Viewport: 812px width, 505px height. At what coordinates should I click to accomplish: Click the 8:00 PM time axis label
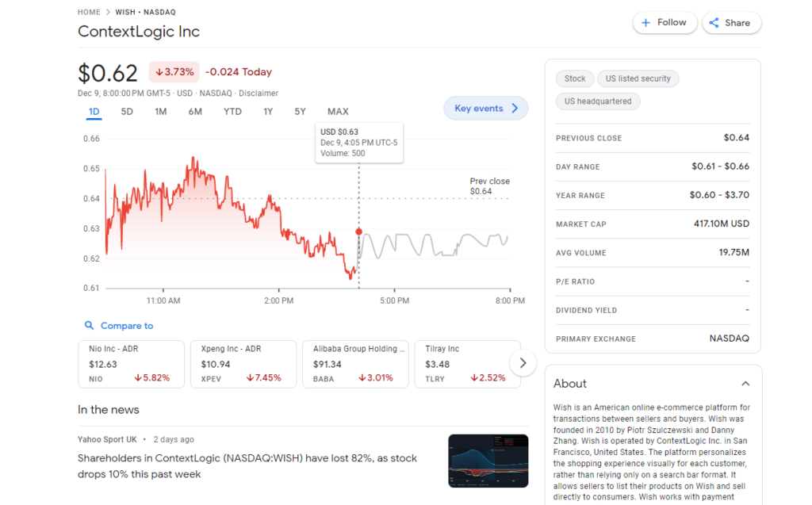point(510,301)
